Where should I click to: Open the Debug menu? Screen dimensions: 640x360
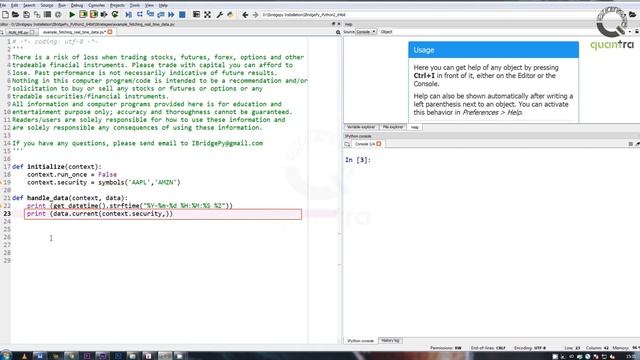77,5
